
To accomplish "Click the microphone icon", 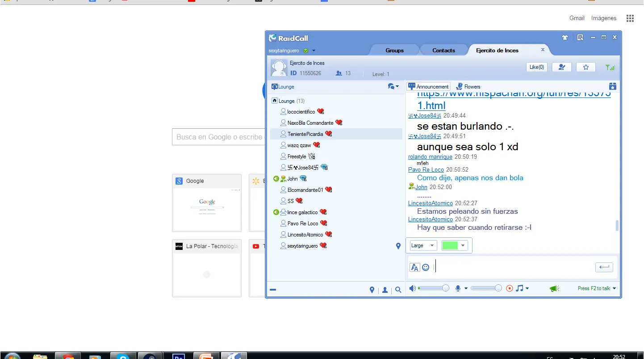I will (458, 288).
